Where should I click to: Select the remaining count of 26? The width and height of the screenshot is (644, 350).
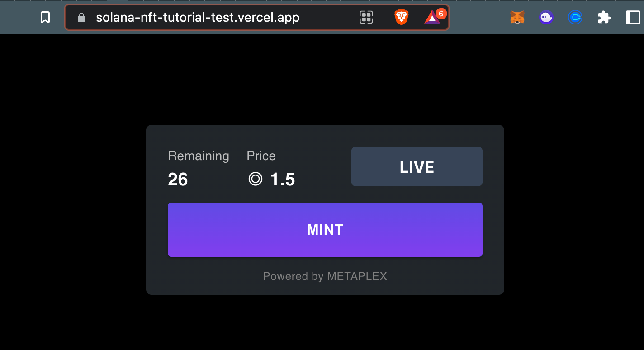(x=178, y=179)
